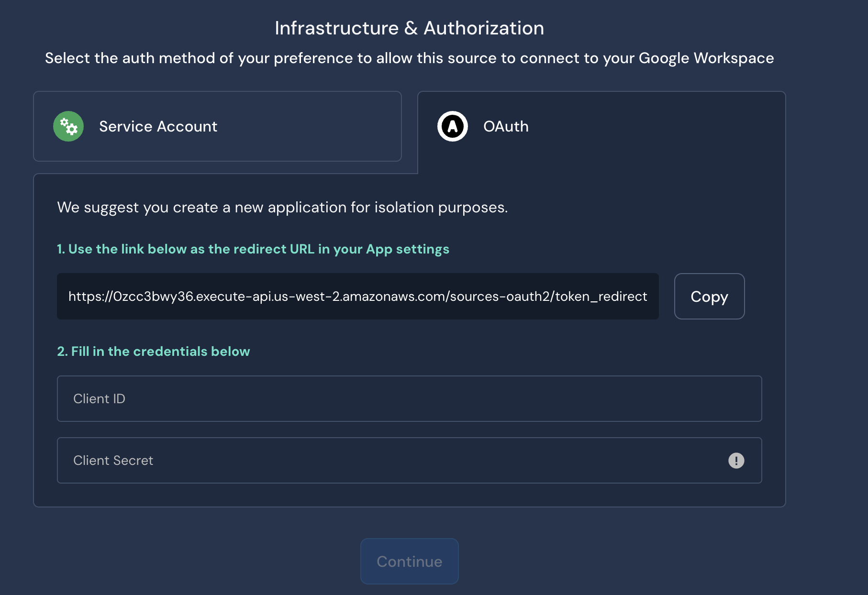Click the isolation purposes suggestion text
This screenshot has width=868, height=595.
[x=282, y=208]
